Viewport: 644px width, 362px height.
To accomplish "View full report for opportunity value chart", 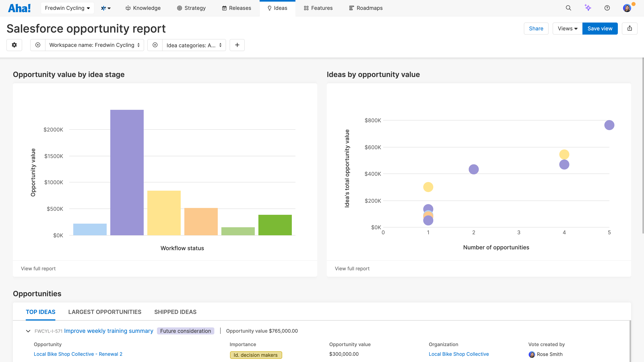I will click(352, 268).
